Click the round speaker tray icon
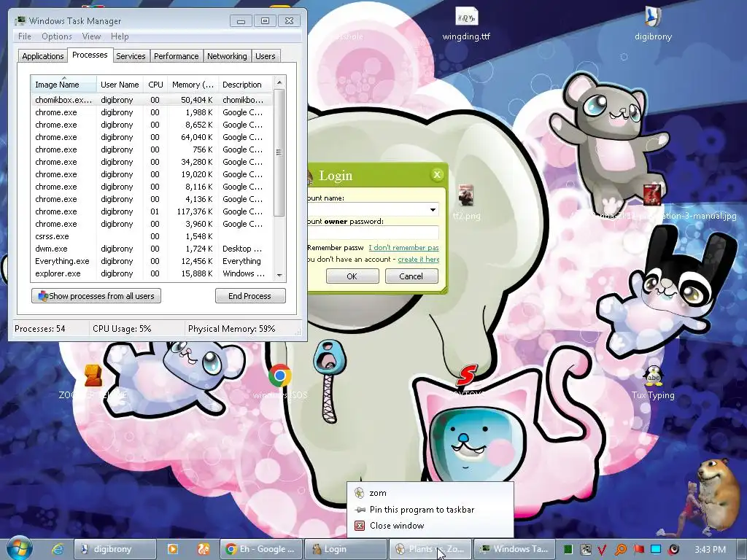The width and height of the screenshot is (747, 560). point(673,550)
